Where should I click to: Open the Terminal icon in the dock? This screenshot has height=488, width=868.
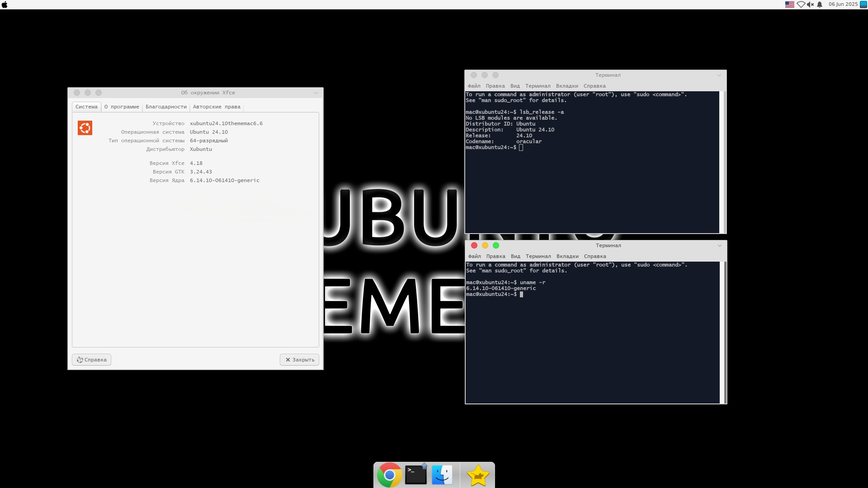(x=416, y=475)
